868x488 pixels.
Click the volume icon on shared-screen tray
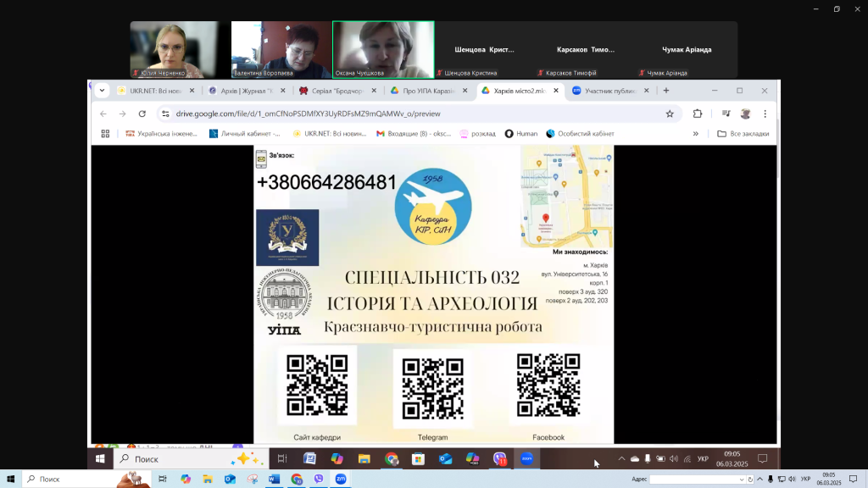pyautogui.click(x=674, y=458)
